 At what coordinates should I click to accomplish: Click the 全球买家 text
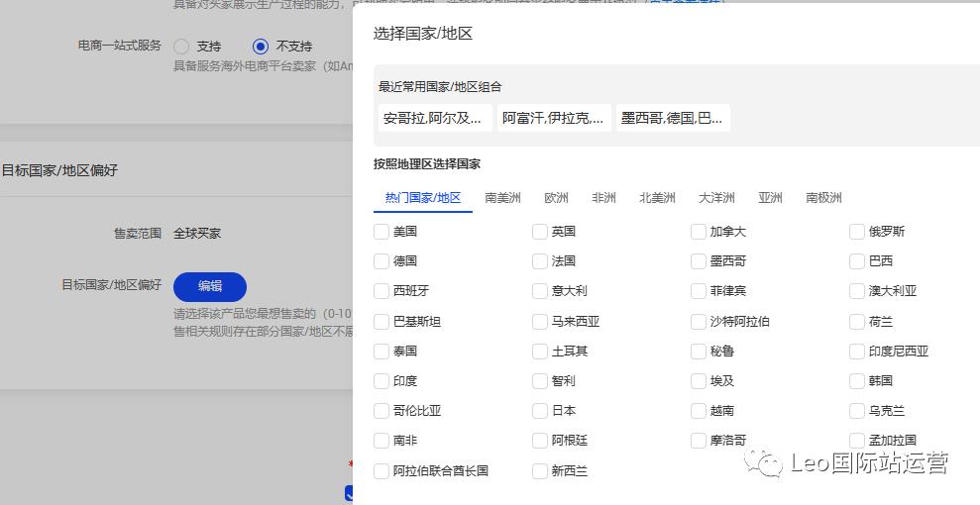pyautogui.click(x=197, y=234)
